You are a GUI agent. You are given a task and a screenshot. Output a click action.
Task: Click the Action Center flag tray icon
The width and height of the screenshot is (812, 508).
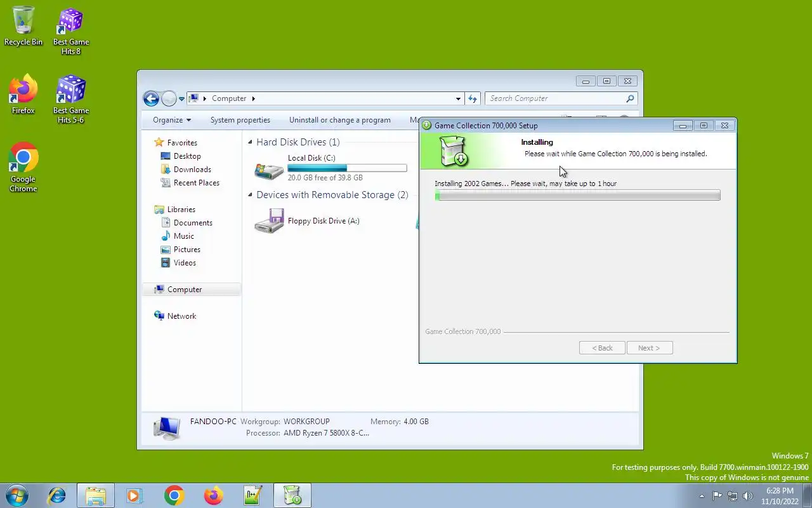[717, 496]
